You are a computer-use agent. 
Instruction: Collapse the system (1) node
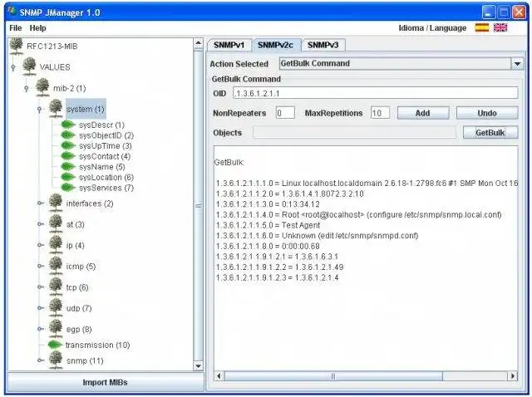(x=40, y=109)
